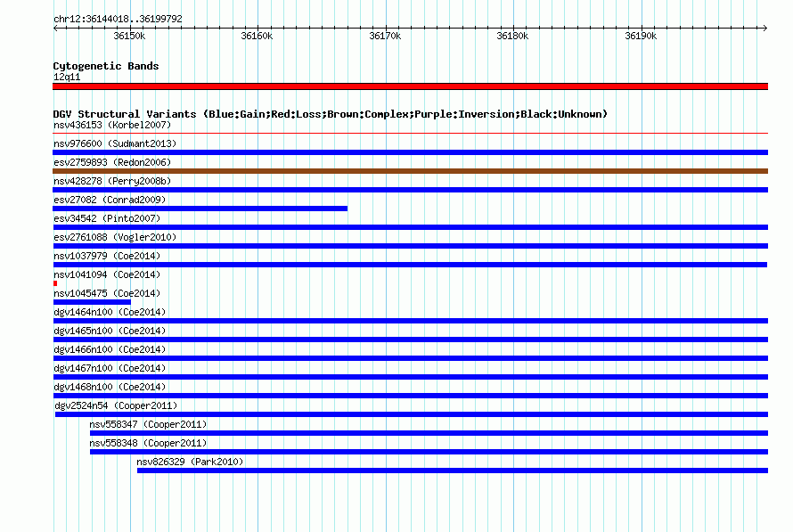Select variant nsv436153 (Korbel2007) label
Viewport: 793px width, 532px height.
click(x=112, y=125)
